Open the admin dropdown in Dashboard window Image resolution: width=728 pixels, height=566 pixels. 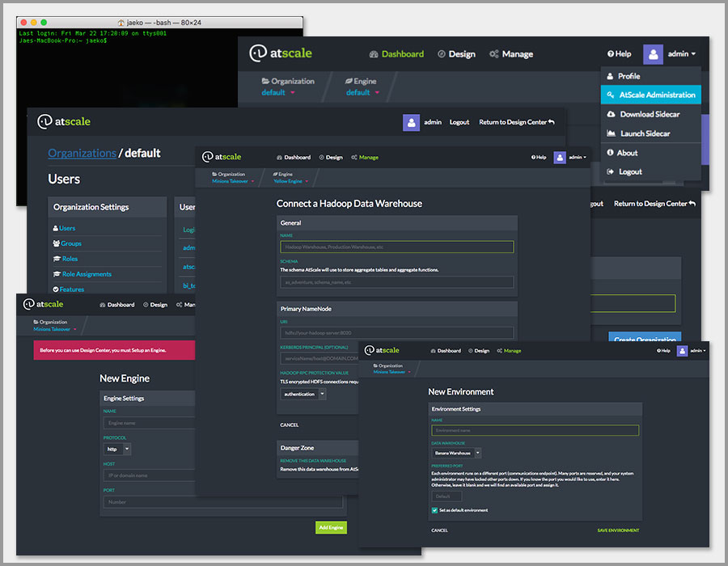682,54
